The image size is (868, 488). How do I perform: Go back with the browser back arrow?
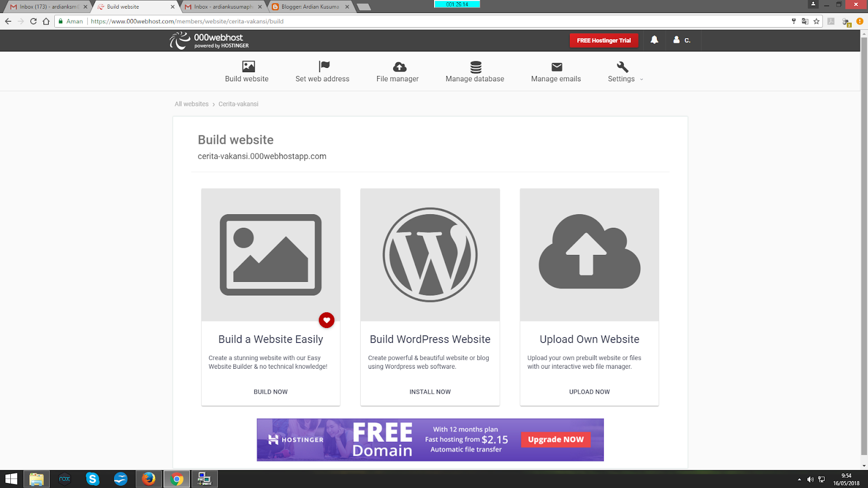[8, 21]
